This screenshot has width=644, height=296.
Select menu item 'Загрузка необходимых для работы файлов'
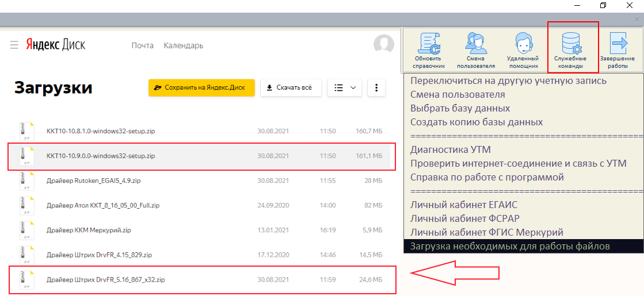(x=509, y=247)
